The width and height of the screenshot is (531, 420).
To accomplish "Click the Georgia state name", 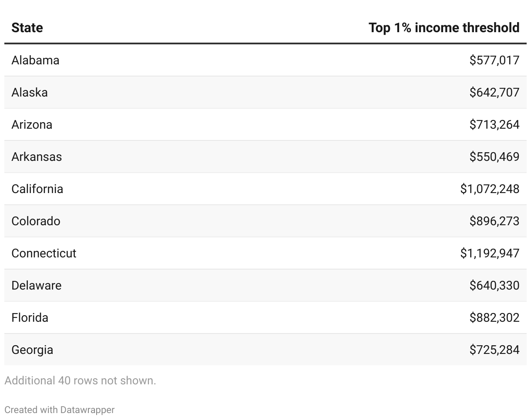I will tap(32, 350).
